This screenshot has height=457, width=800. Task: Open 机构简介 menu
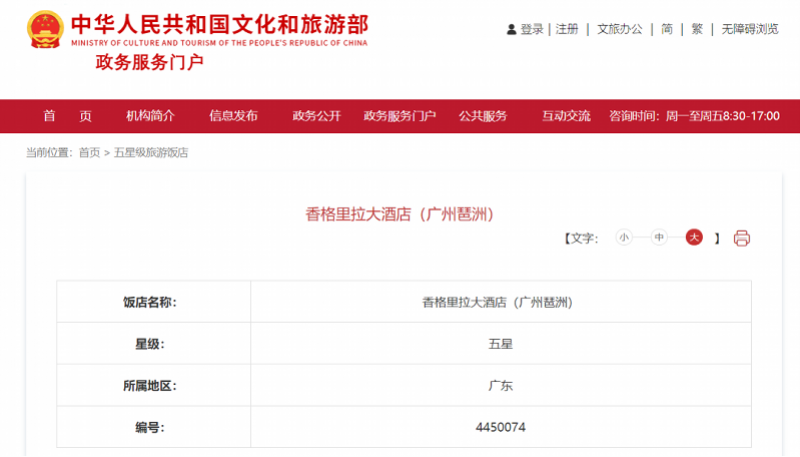pyautogui.click(x=151, y=116)
